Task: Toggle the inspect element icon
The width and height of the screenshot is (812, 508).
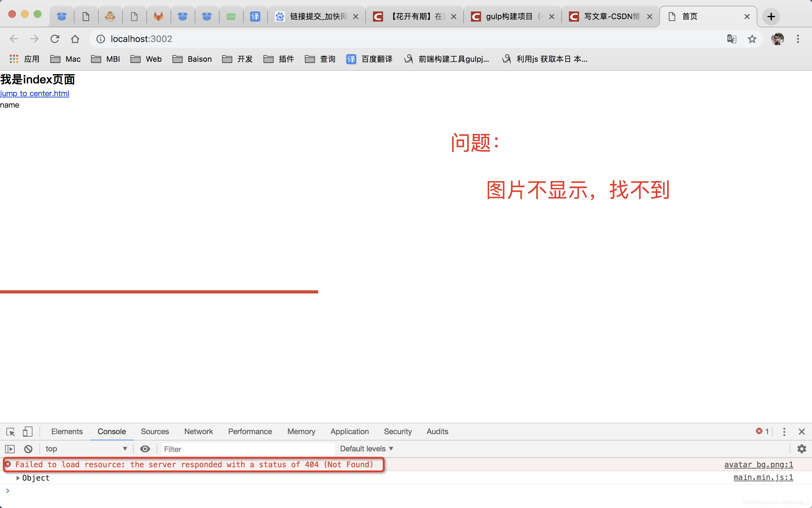Action: 10,431
